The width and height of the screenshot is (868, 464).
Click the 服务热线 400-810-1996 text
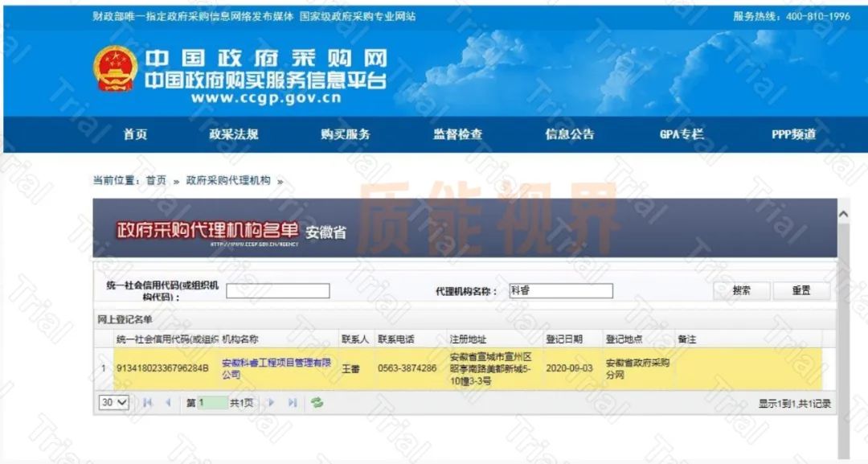[792, 17]
